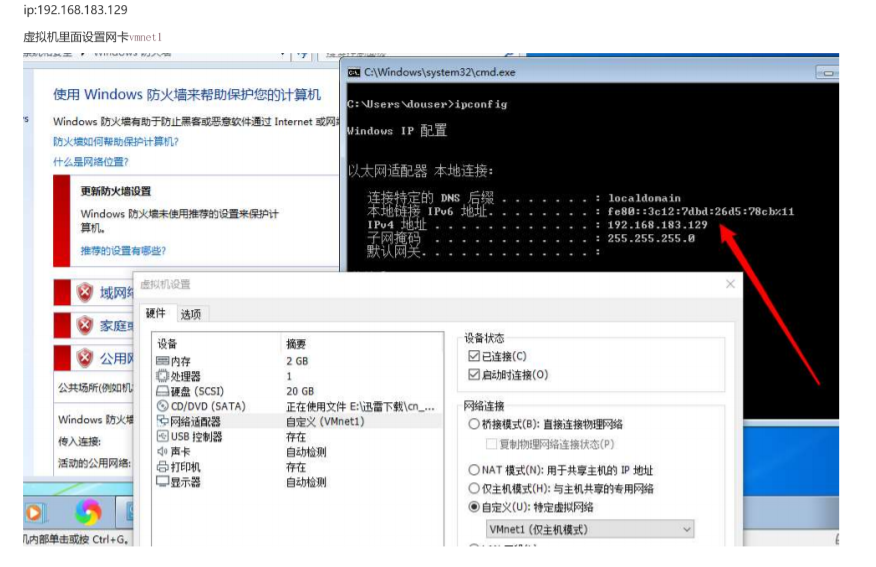Switch to the 选项 tab
Image resolution: width=876 pixels, height=567 pixels.
(191, 315)
